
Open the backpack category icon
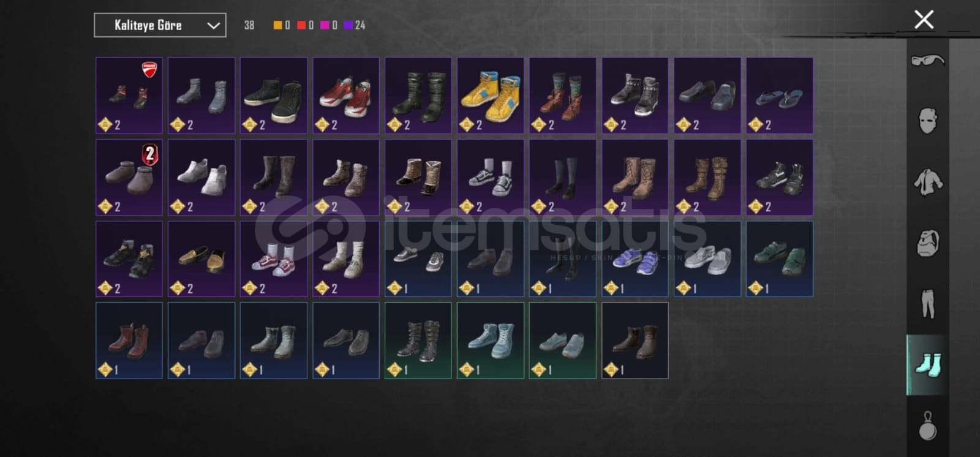[x=928, y=243]
